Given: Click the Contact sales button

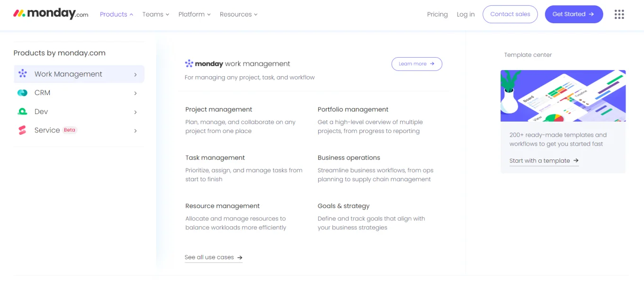Looking at the screenshot, I should (510, 14).
